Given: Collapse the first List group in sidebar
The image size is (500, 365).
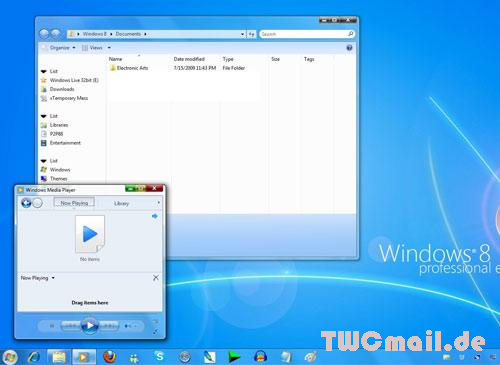Looking at the screenshot, I should (44, 71).
